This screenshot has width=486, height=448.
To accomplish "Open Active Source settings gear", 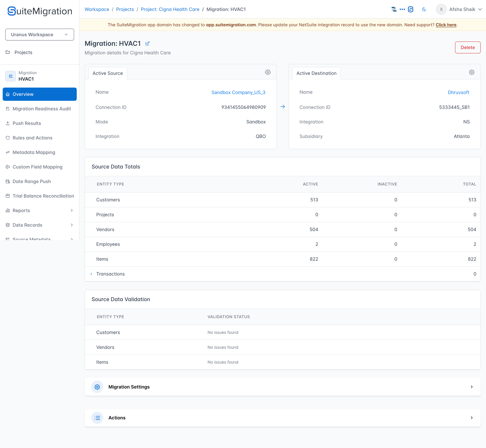I will pyautogui.click(x=268, y=72).
